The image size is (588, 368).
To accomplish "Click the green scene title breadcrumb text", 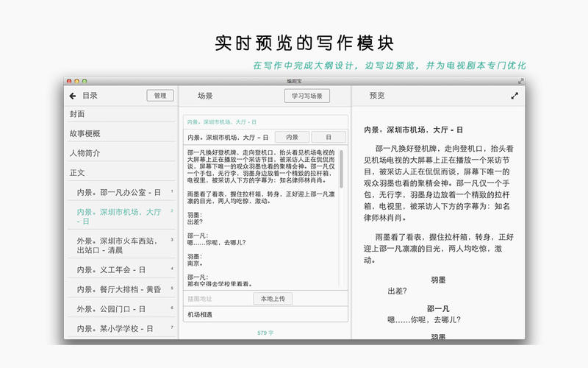I will 222,122.
